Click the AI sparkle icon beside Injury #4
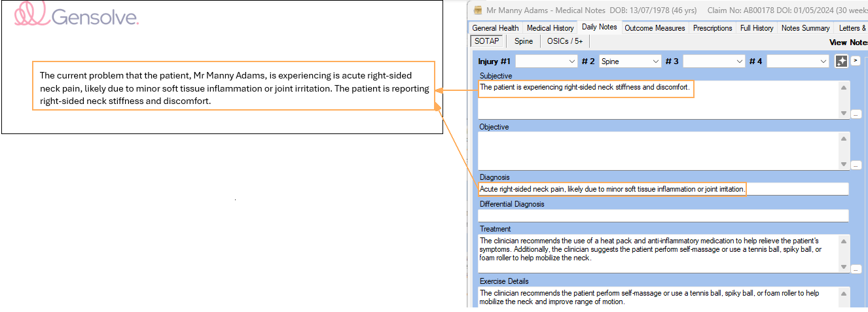Viewport: 868px width, 312px height. click(x=842, y=61)
